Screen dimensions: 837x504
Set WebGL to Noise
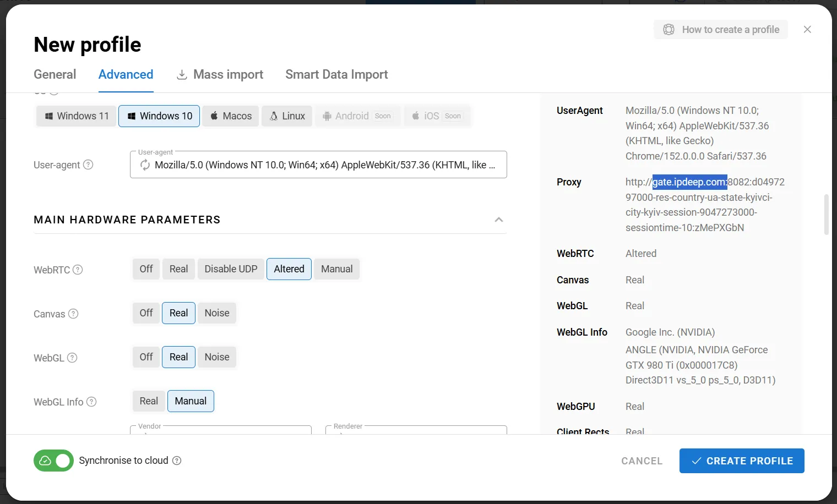point(217,357)
